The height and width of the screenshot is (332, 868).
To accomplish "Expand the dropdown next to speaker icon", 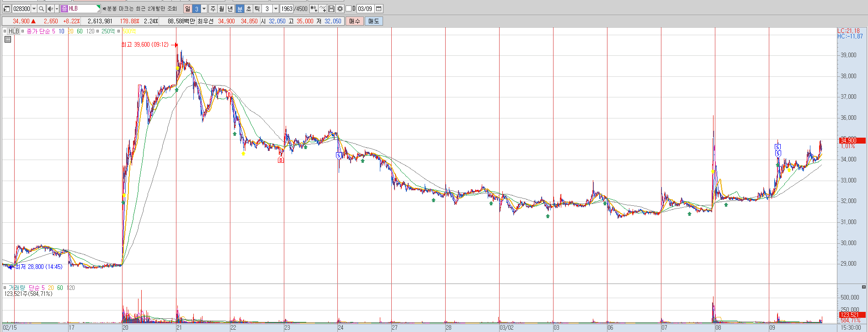I will tap(57, 9).
